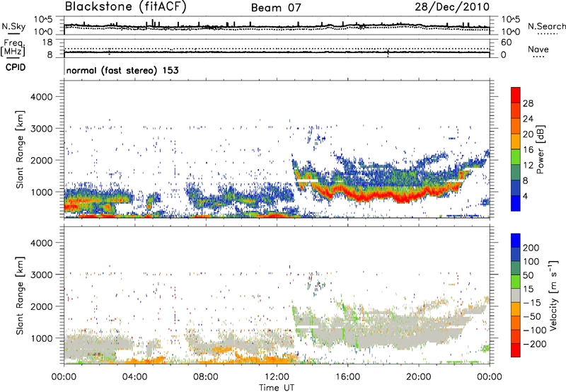The image size is (566, 392).
Task: Select the 'N.Sky' axis label
Action: [13, 26]
